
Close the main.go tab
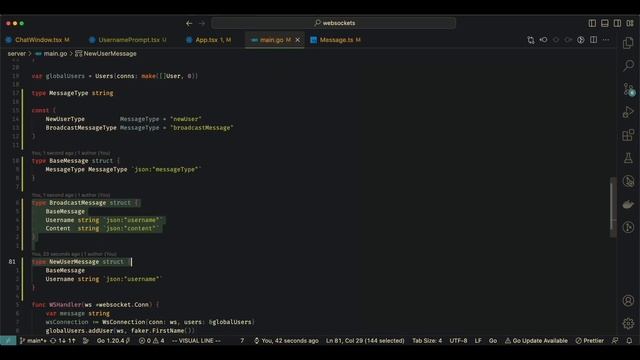tap(298, 40)
